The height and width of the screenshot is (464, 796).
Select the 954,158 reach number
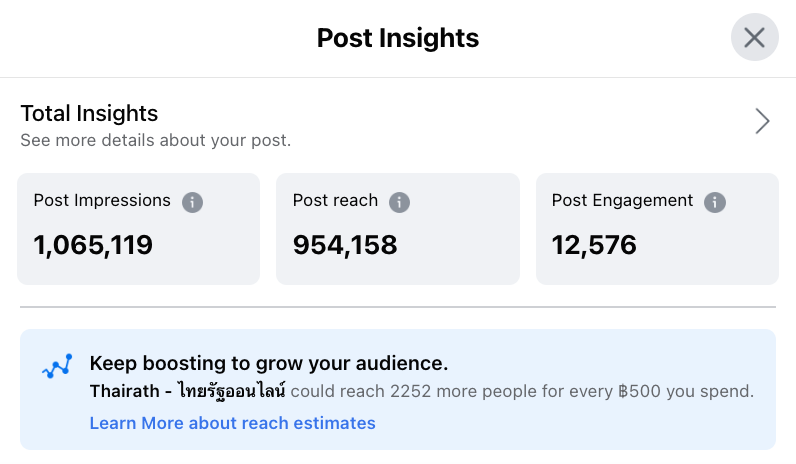(345, 245)
